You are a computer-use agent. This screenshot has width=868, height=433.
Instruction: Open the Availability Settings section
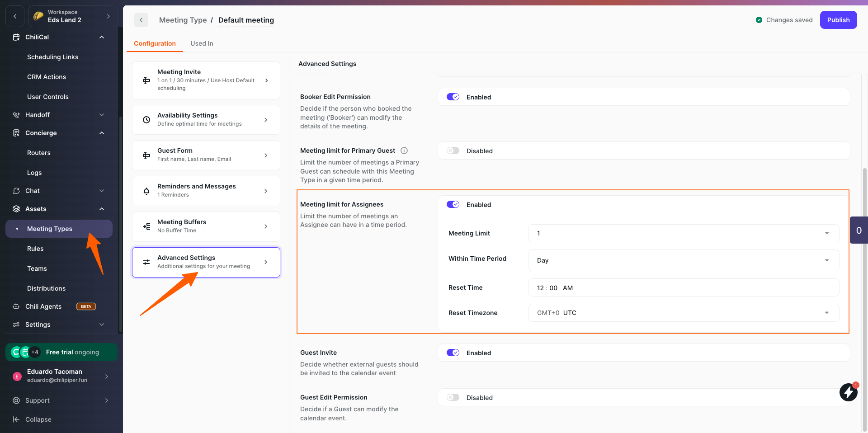click(206, 120)
